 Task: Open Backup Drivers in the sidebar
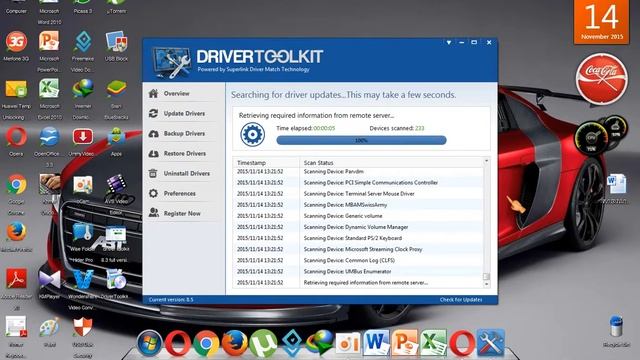184,133
